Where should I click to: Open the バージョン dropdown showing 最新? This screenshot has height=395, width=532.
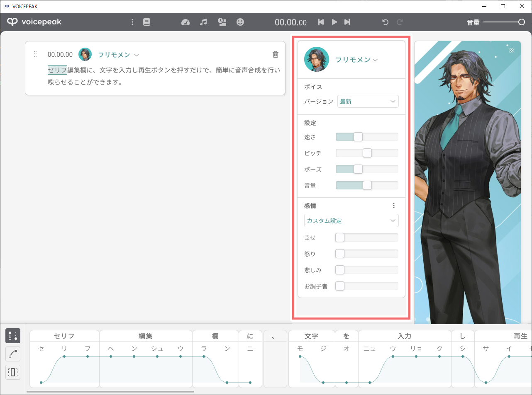click(x=368, y=102)
